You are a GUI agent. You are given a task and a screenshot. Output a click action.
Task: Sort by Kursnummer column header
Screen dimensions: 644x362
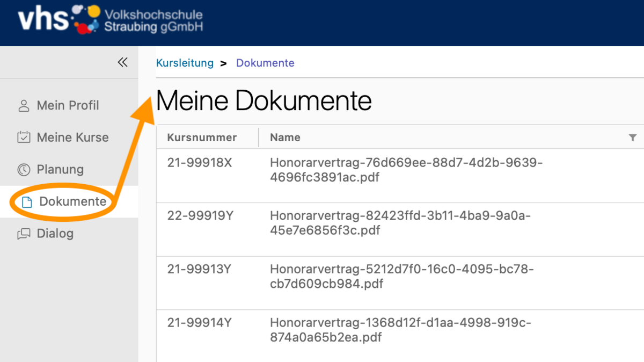click(x=202, y=137)
